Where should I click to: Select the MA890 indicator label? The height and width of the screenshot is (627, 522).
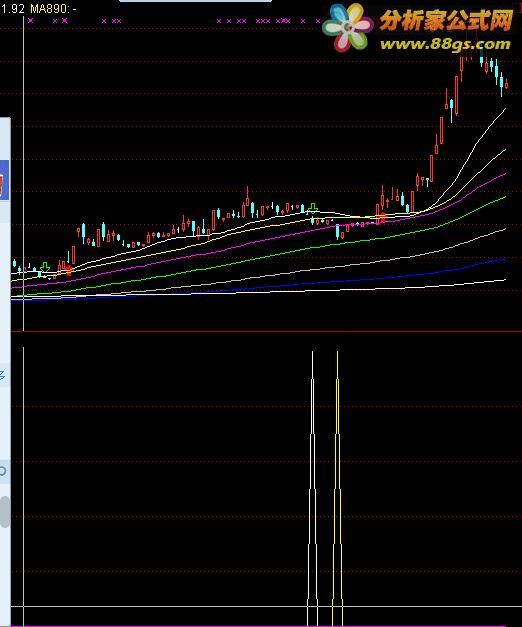click(x=50, y=9)
